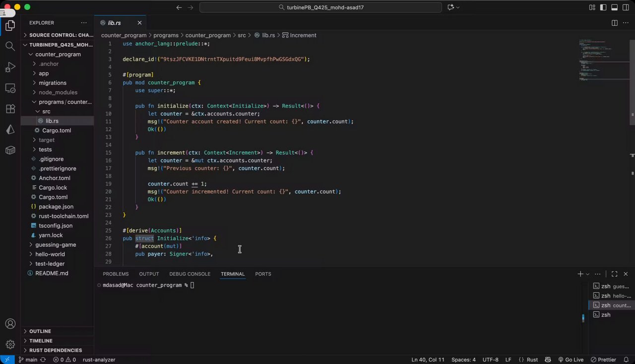Expand the node_modules folder
This screenshot has height=364, width=635.
[x=58, y=92]
